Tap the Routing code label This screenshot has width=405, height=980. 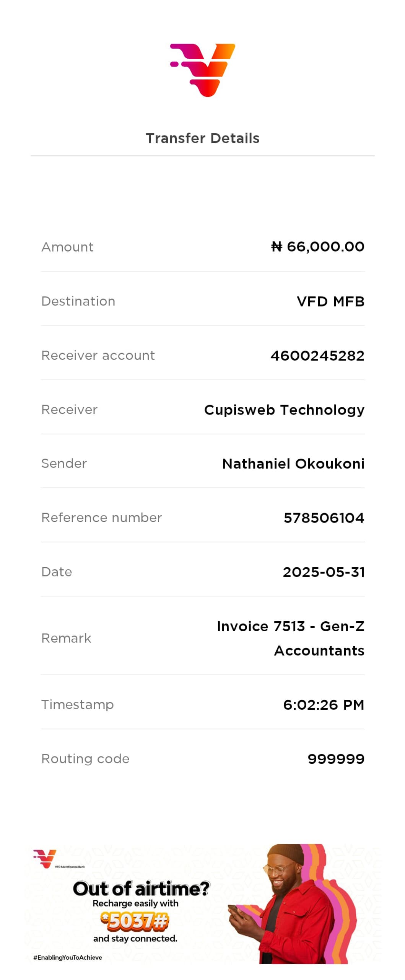pos(85,759)
